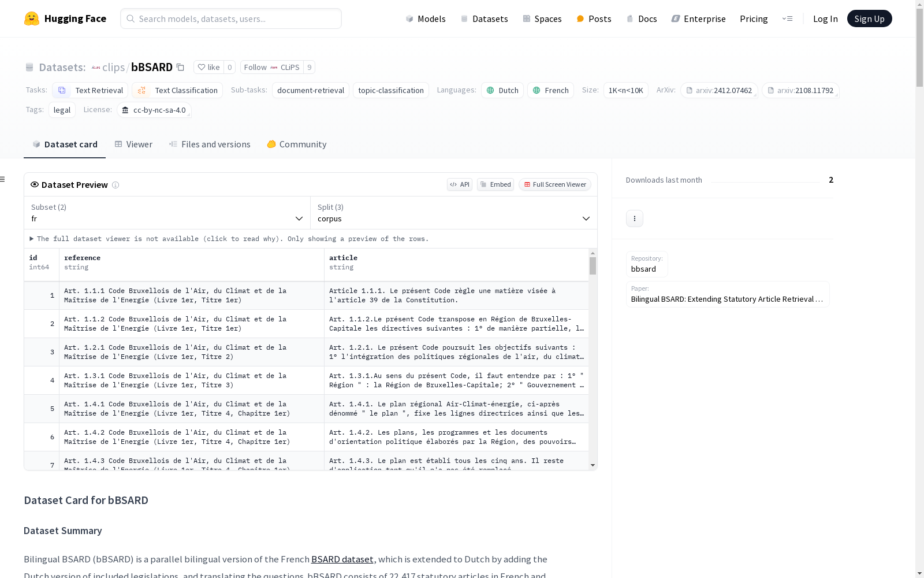Viewport: 924px width, 578px height.
Task: Select the Art. 1.2.1 reference cell
Action: tap(192, 352)
